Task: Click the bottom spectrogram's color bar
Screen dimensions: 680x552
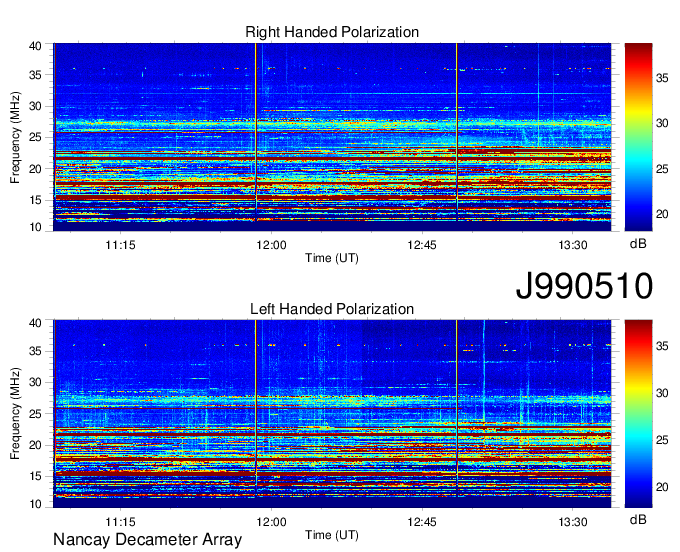Action: [638, 414]
